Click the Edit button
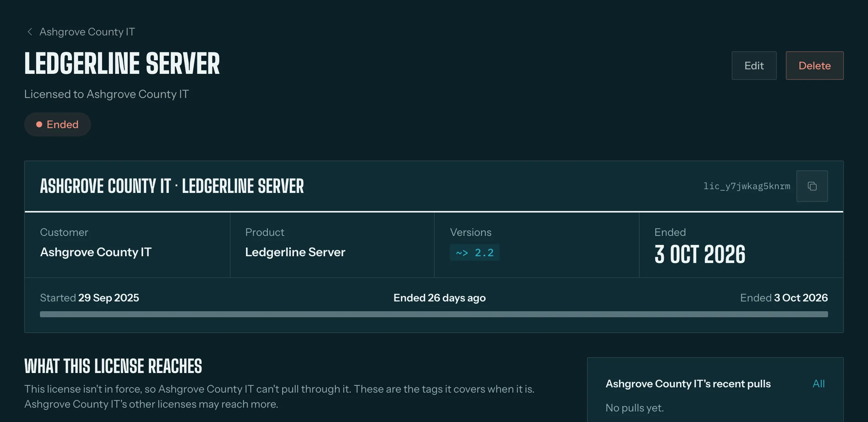 754,66
